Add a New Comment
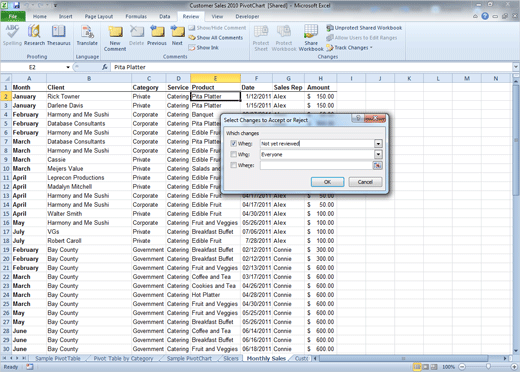 pos(115,38)
